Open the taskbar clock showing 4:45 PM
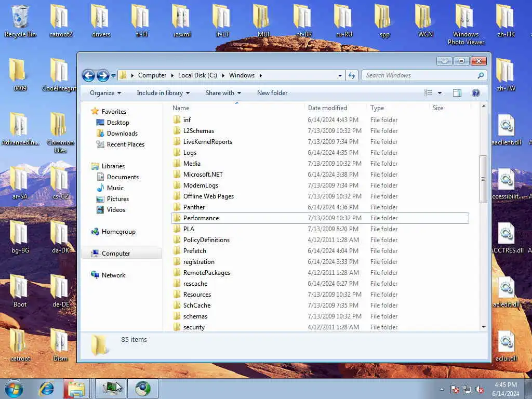Viewport: 532px width, 399px height. pyautogui.click(x=506, y=389)
